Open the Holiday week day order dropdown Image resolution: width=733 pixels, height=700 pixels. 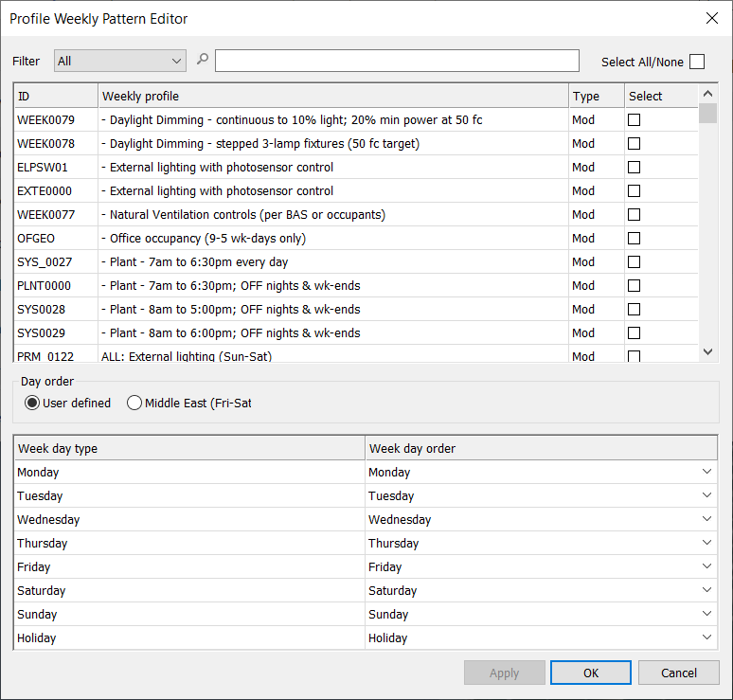[x=706, y=637]
